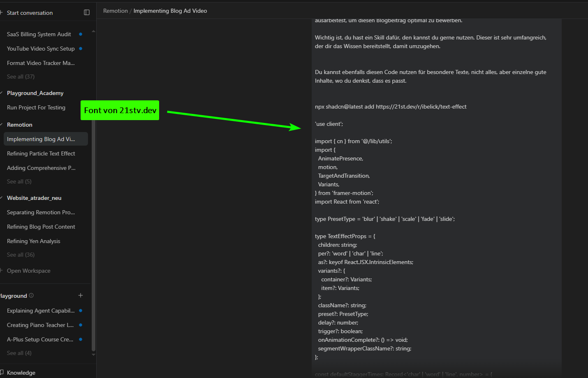
Task: Click the plus icon beside Playground
Action: pos(81,295)
